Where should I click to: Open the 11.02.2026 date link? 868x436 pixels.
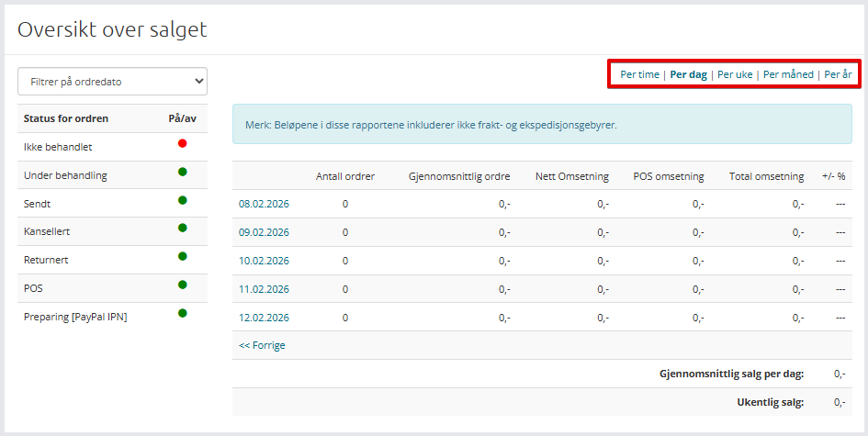(x=264, y=289)
